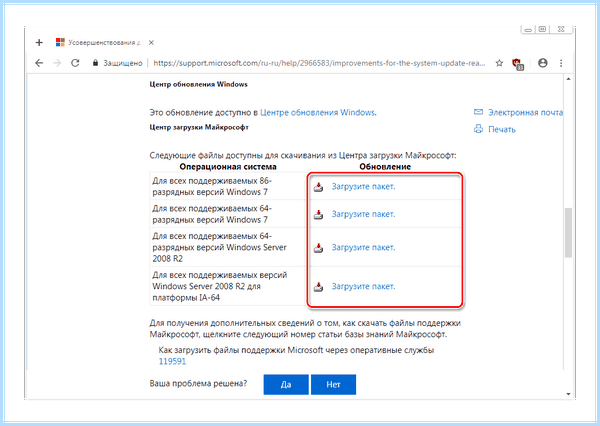Click the 'платформы IA-64' table cell
Viewport: 600px width, 426px height.
[x=227, y=286]
